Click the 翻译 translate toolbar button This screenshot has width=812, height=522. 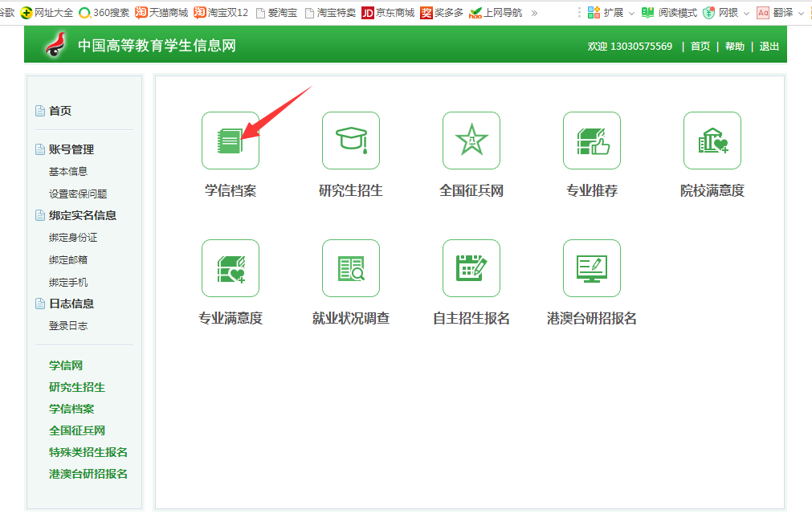click(x=775, y=12)
